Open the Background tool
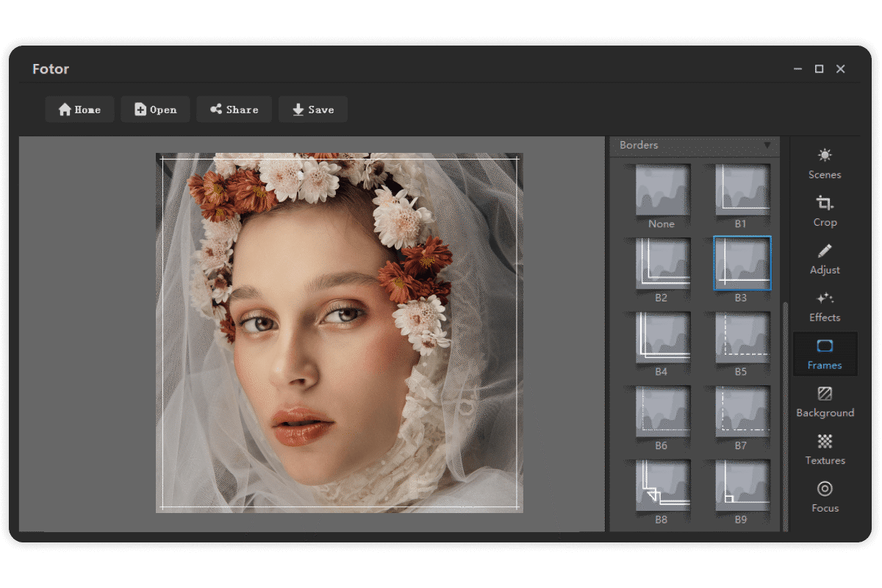The height and width of the screenshot is (588, 882). click(x=825, y=401)
